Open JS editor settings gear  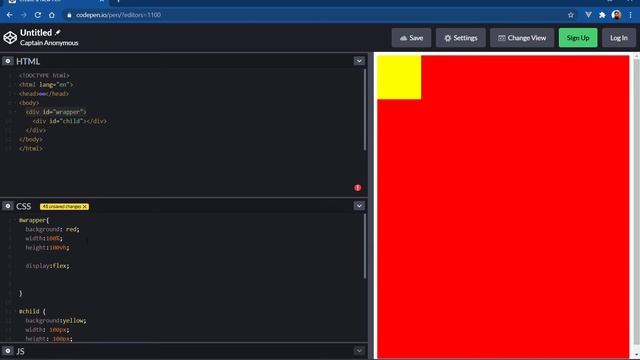coord(7,351)
